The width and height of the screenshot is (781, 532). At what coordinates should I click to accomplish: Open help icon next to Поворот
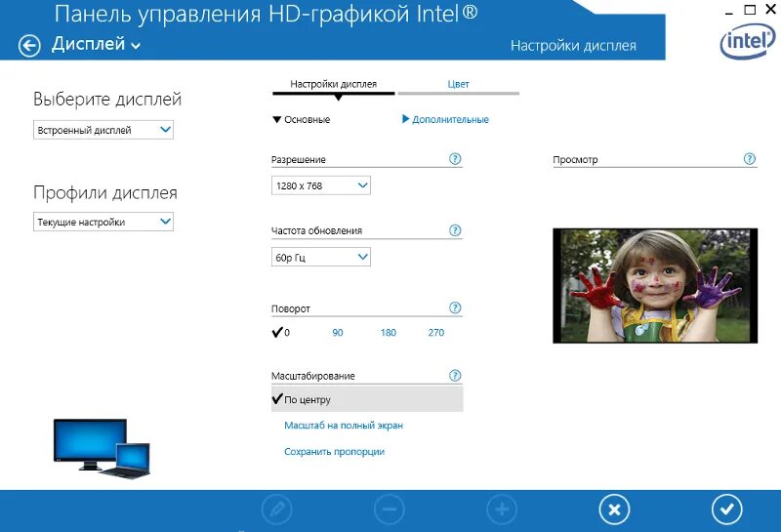click(455, 307)
